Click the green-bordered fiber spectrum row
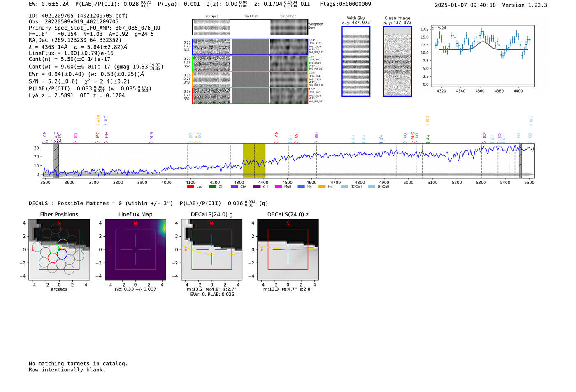Screen dimensions: 576x392 coord(250,63)
